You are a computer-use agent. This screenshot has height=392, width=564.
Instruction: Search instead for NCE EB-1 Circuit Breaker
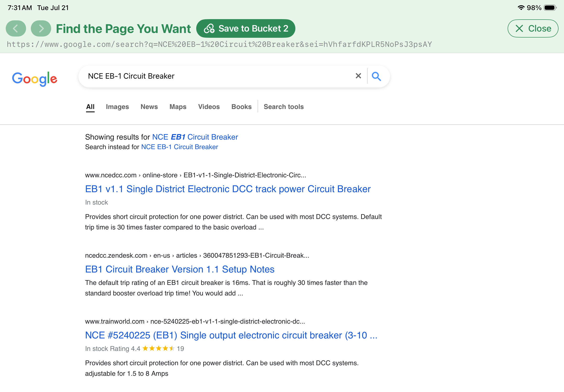click(x=179, y=147)
